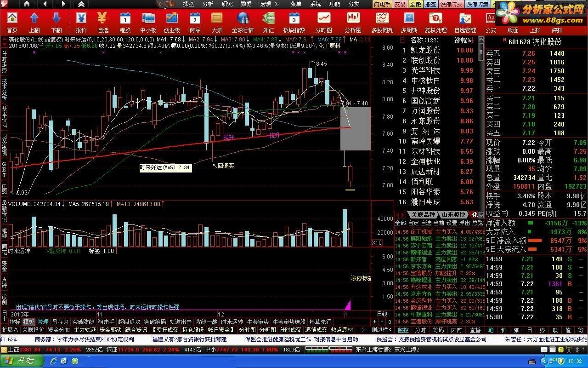Select the 关联品种 related tab

423,215
